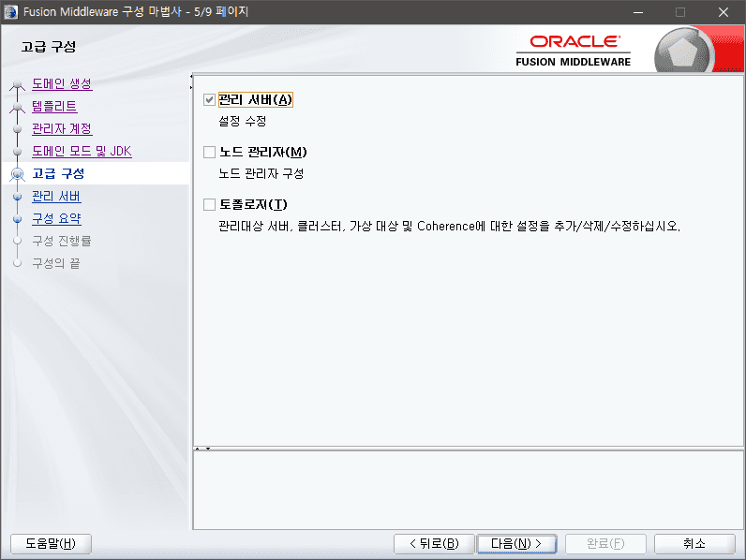746x560 pixels.
Task: Enable the 토폴로지(T) checkbox
Action: coord(209,204)
